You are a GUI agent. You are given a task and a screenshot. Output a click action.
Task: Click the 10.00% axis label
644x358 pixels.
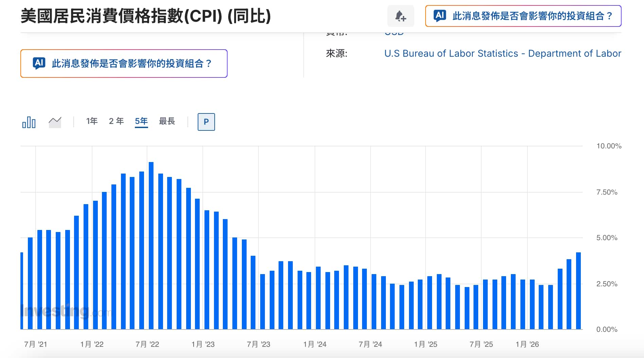tap(609, 146)
